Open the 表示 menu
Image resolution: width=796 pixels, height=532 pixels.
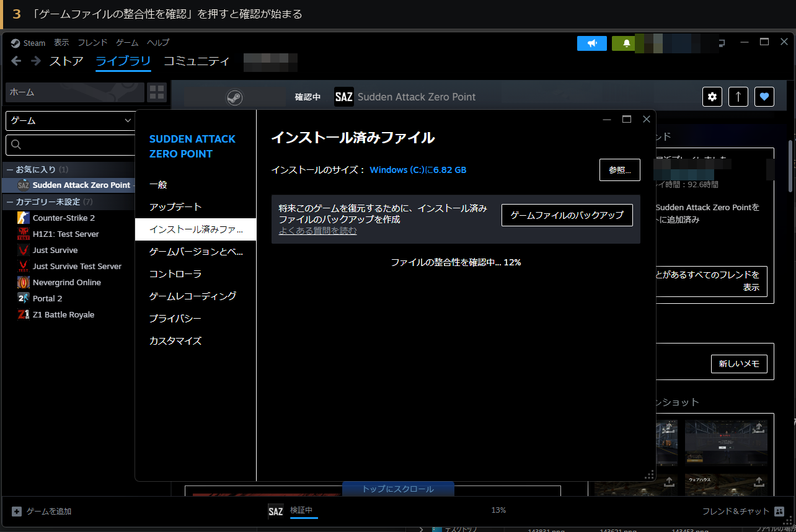point(61,43)
